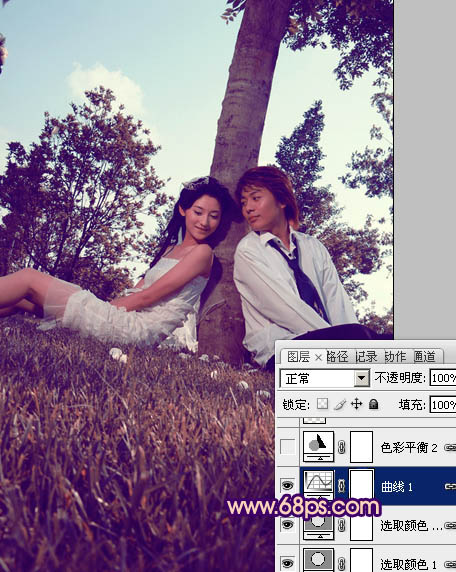
Task: Switch to the 路径 tab
Action: (x=337, y=356)
